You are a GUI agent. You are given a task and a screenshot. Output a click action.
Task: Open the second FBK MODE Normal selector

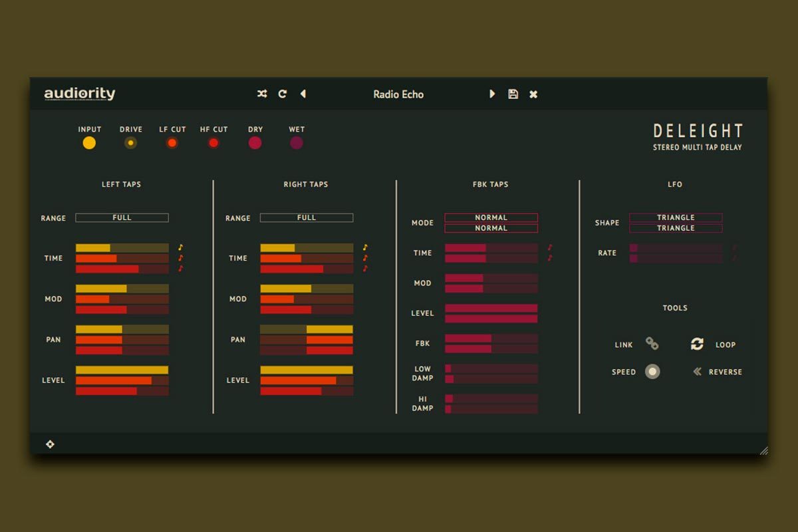[491, 228]
